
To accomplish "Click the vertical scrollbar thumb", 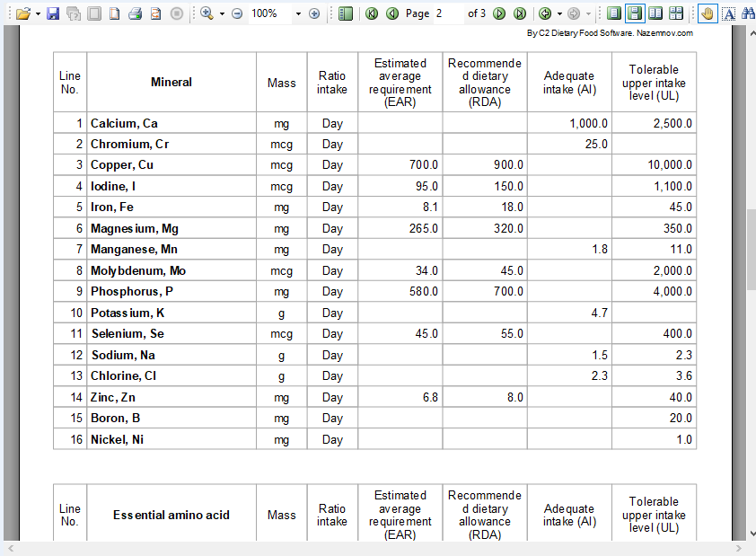I will coord(752,250).
